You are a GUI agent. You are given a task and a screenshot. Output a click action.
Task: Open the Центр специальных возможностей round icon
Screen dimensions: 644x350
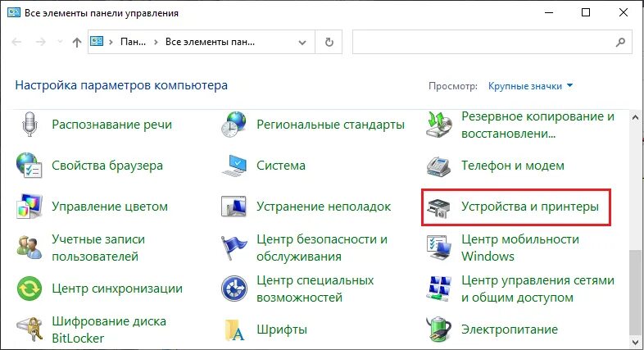pyautogui.click(x=234, y=289)
